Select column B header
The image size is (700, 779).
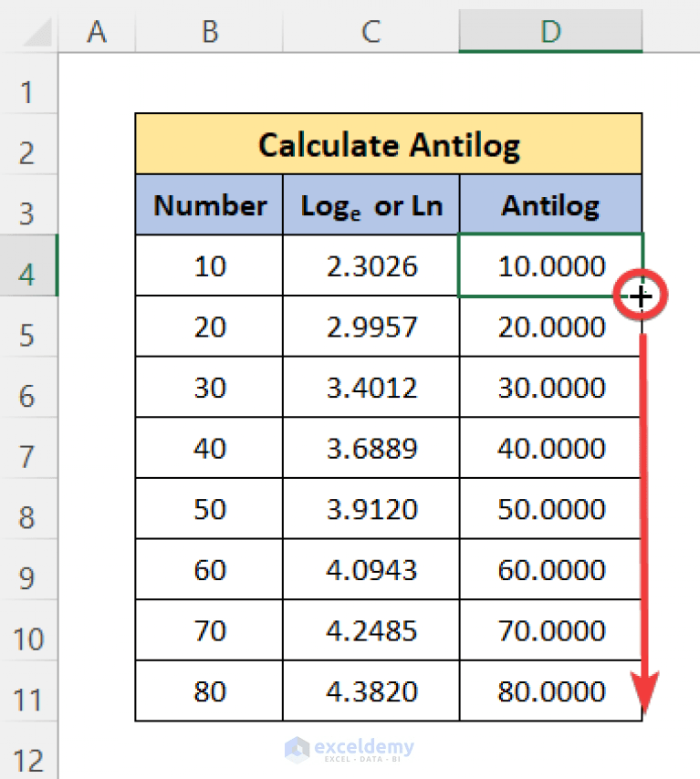point(209,32)
